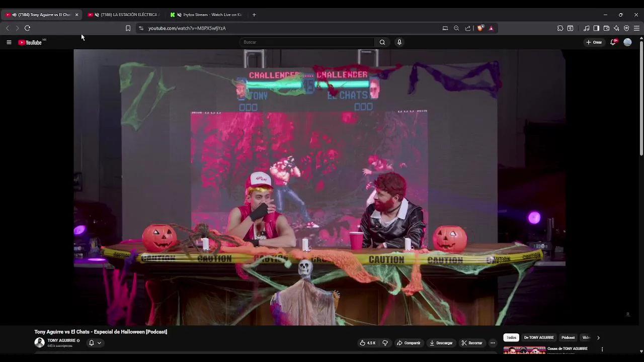
Task: Select the Pódcast filter chip
Action: [568, 338]
